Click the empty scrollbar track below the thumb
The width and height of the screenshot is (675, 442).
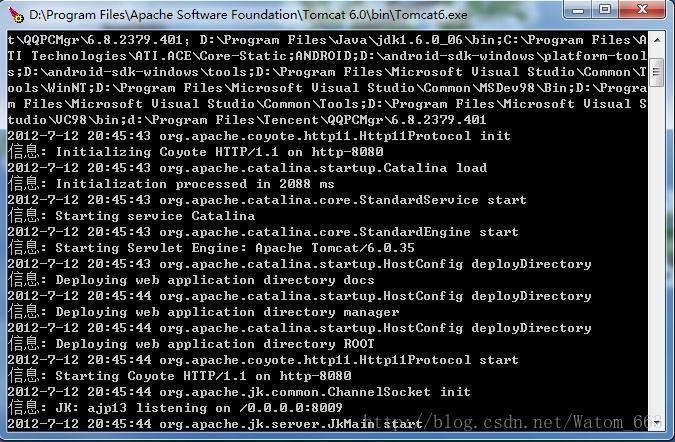pos(656,250)
